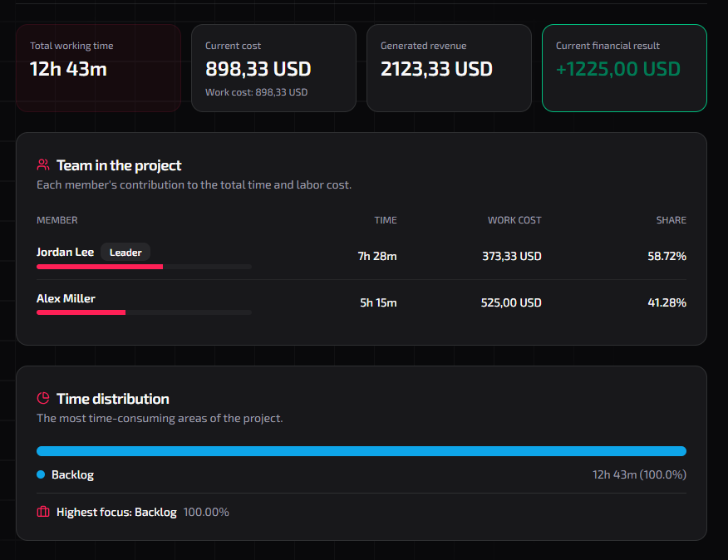Select the Total working time card
The height and width of the screenshot is (560, 728).
coord(98,68)
